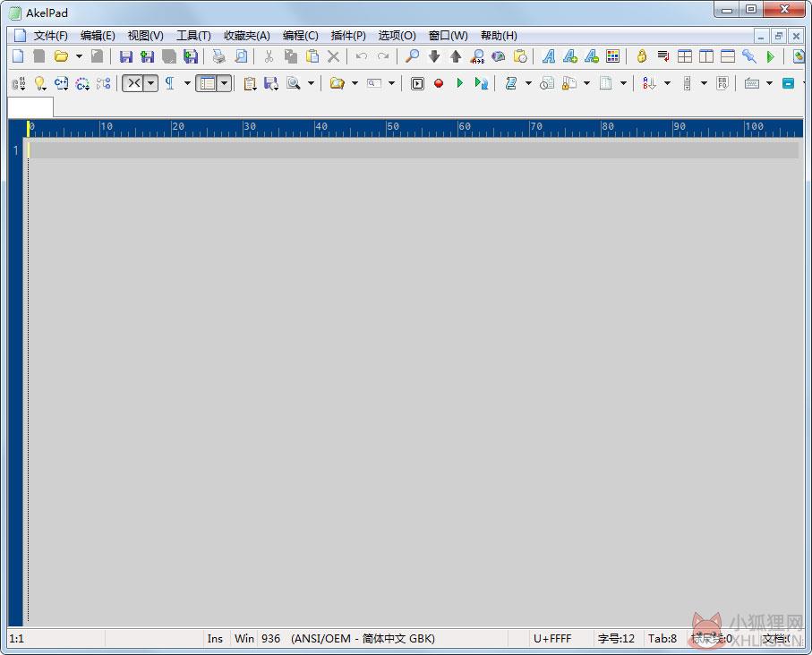812x655 pixels.
Task: Split window horizontally icon
Action: tap(728, 55)
